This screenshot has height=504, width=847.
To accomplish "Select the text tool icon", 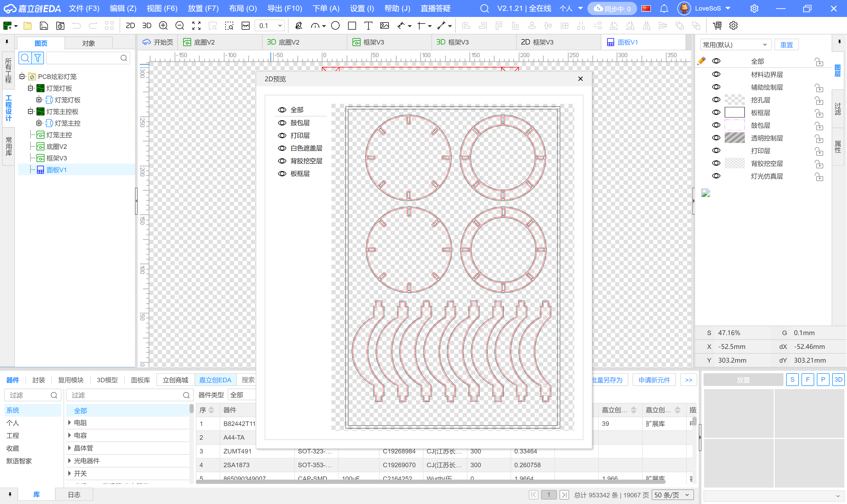I will click(x=368, y=25).
